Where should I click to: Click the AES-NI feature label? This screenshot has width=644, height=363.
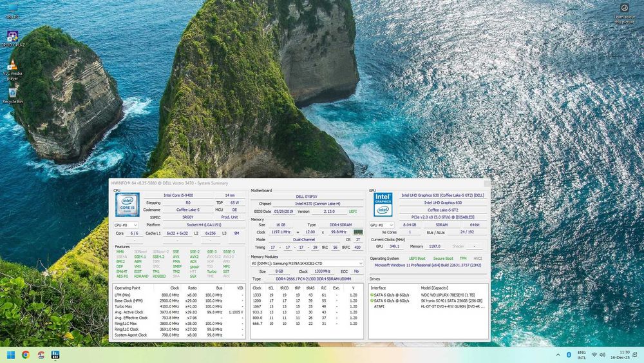tap(122, 276)
